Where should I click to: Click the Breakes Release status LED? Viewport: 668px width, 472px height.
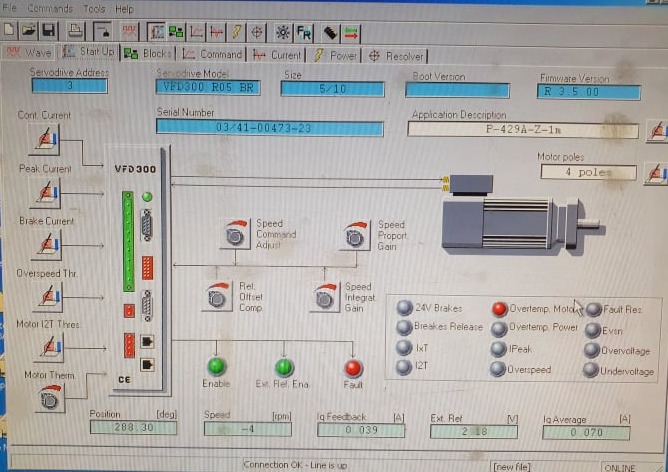[404, 327]
